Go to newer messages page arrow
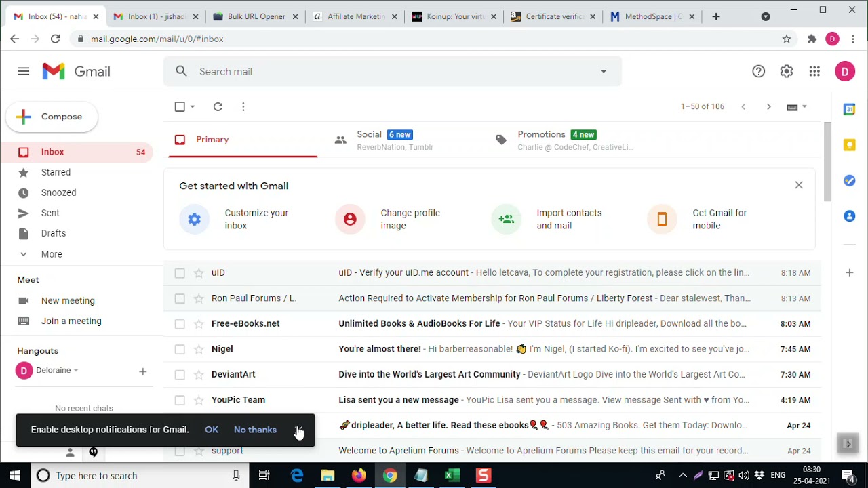The width and height of the screenshot is (868, 488). tap(743, 106)
